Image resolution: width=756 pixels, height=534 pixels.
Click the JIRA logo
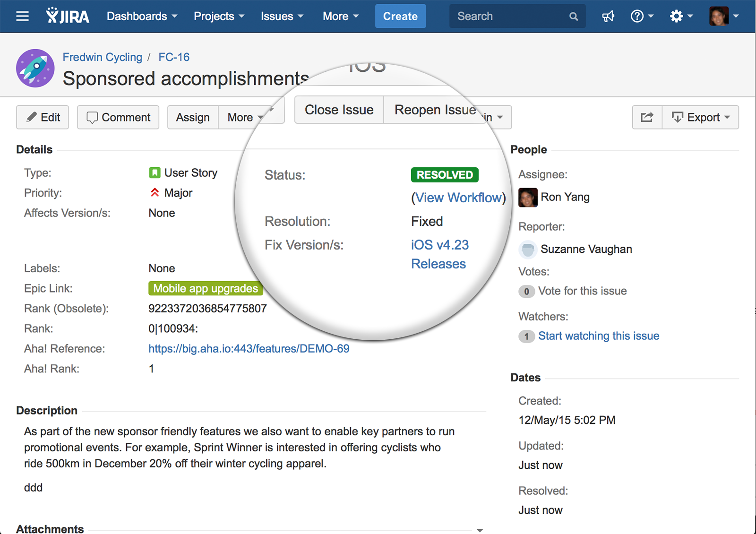pyautogui.click(x=68, y=16)
